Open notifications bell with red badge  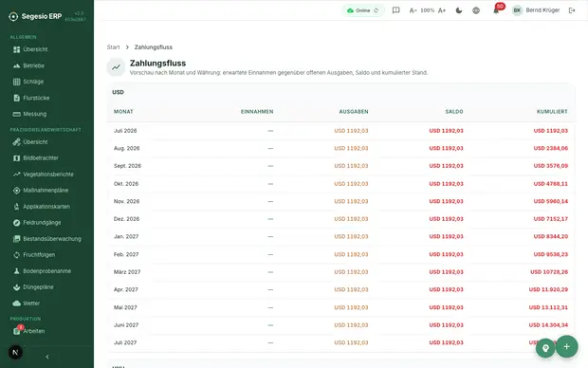pos(497,9)
